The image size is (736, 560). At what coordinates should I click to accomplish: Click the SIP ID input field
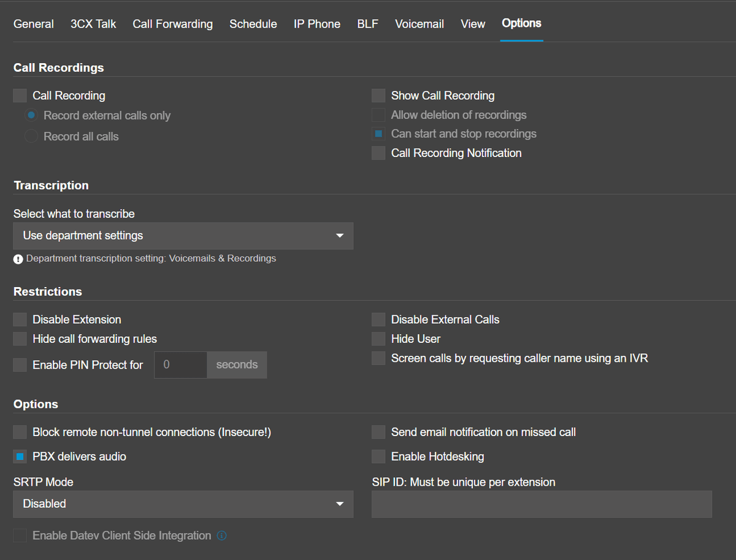click(x=542, y=504)
